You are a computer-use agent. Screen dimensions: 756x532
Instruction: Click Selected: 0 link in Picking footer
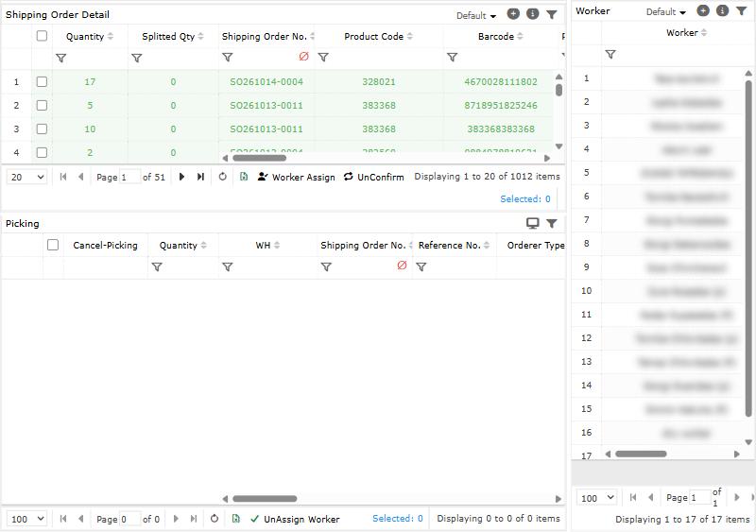coord(397,519)
